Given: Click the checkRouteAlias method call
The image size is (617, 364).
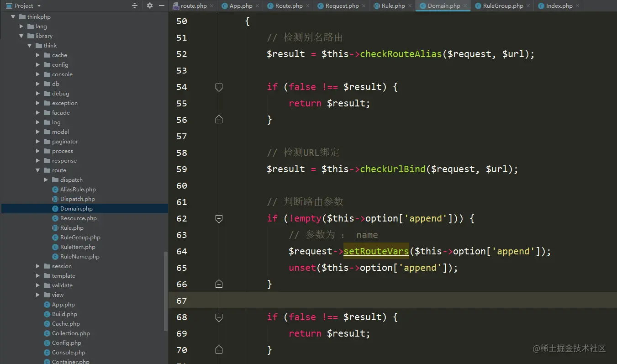Looking at the screenshot, I should [401, 54].
